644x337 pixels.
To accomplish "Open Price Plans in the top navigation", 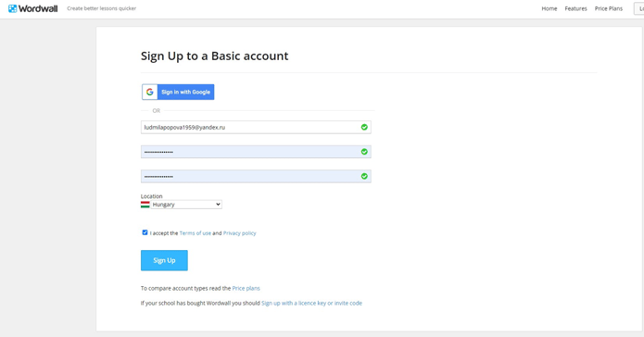I will [609, 8].
